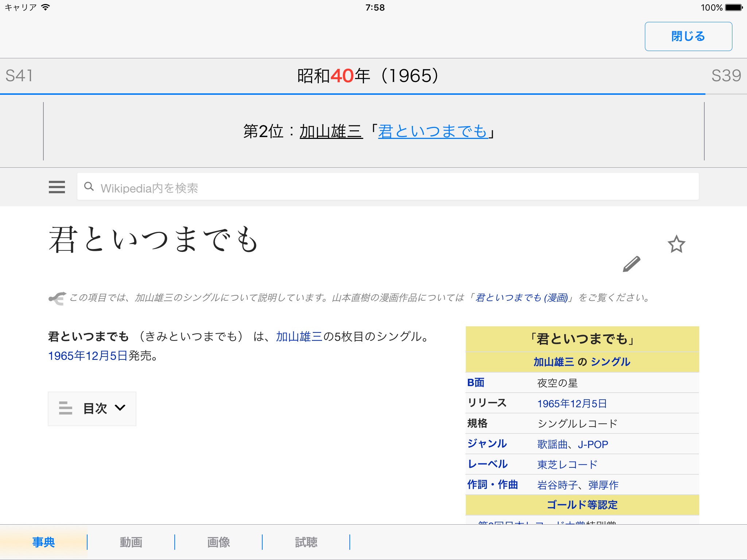Open the B面 infobox label link
Image resolution: width=747 pixels, height=560 pixels.
tap(476, 383)
